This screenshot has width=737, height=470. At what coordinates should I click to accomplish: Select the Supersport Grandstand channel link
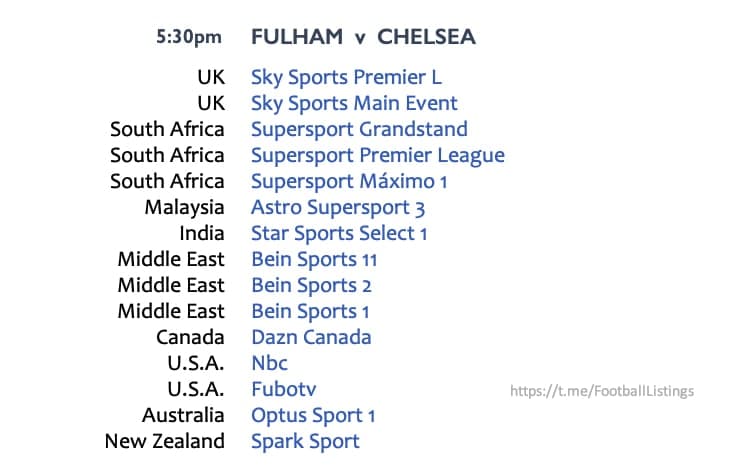pyautogui.click(x=359, y=129)
